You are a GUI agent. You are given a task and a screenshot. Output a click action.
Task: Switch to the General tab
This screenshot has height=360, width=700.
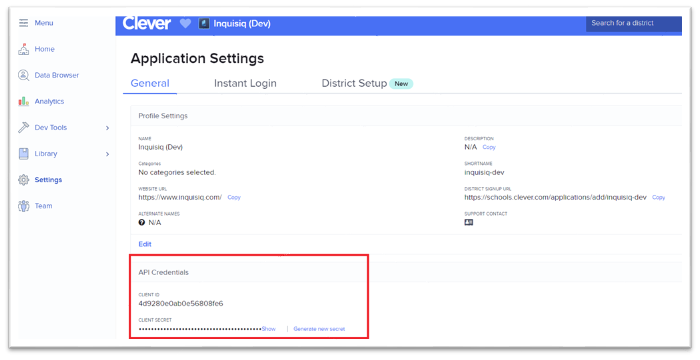click(x=150, y=83)
